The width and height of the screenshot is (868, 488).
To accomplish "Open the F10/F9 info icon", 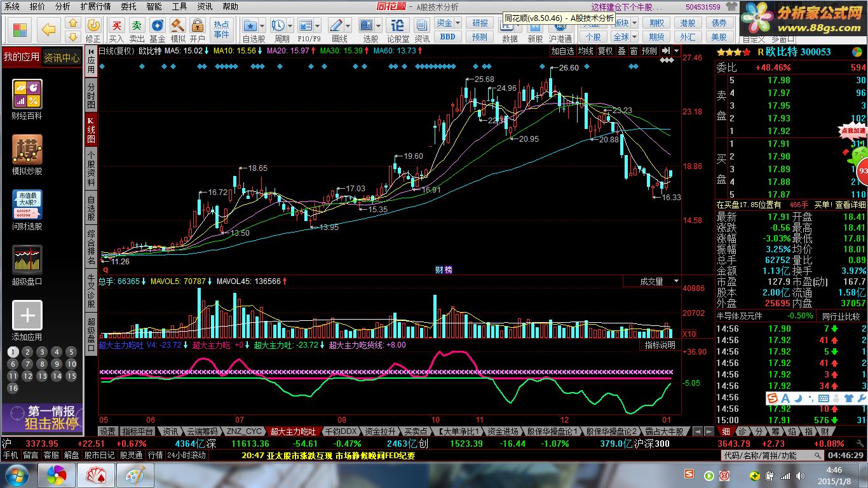I will pyautogui.click(x=305, y=25).
